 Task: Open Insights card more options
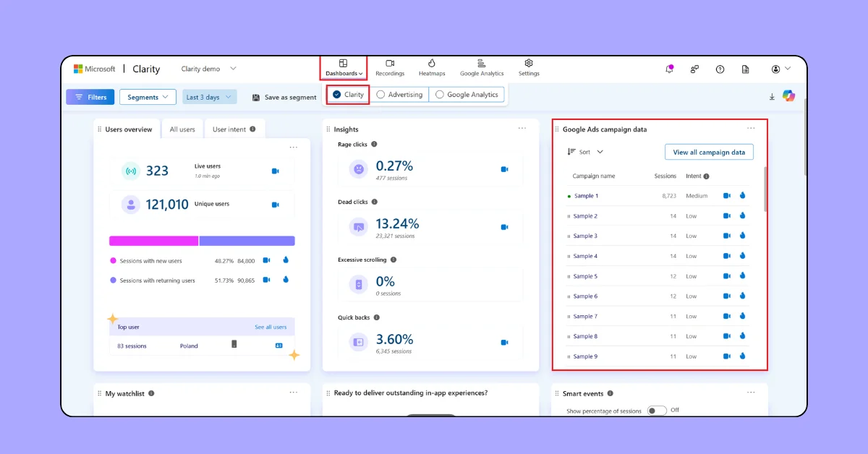coord(522,128)
